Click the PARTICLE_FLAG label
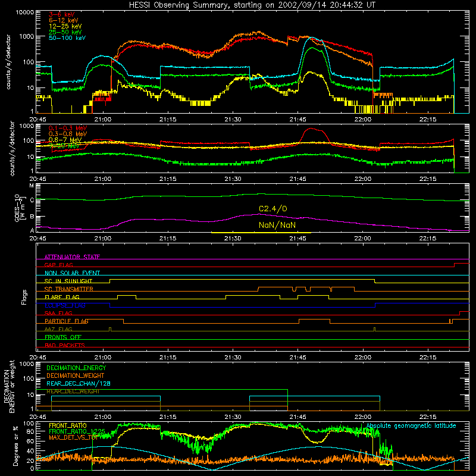476x476 pixels. point(67,321)
